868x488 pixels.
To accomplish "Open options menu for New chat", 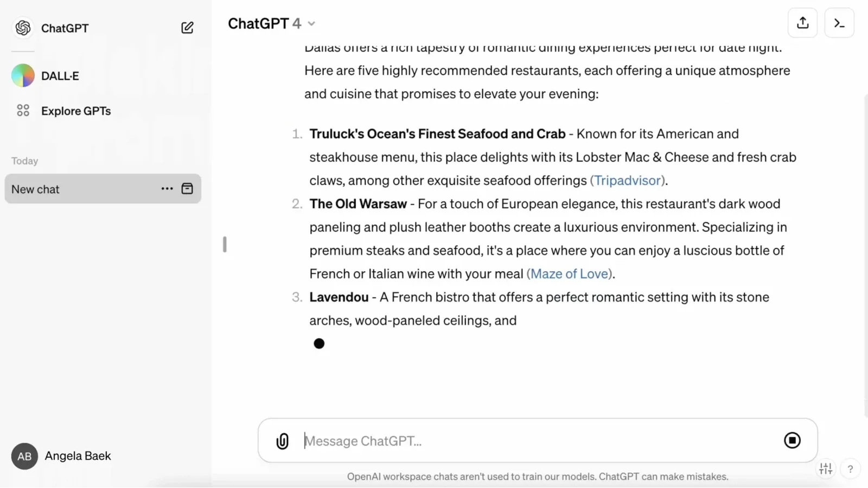I will tap(167, 189).
